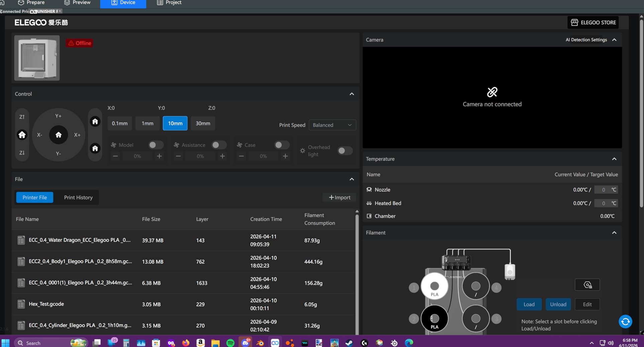Set jog distance to 30mm

point(203,123)
